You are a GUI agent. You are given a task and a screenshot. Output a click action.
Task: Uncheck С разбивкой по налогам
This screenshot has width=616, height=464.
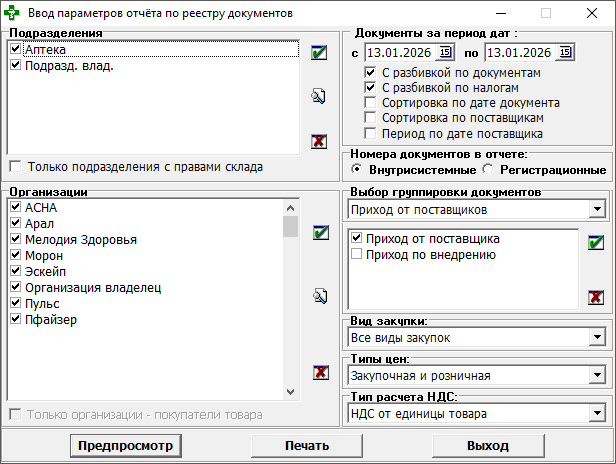tap(370, 87)
